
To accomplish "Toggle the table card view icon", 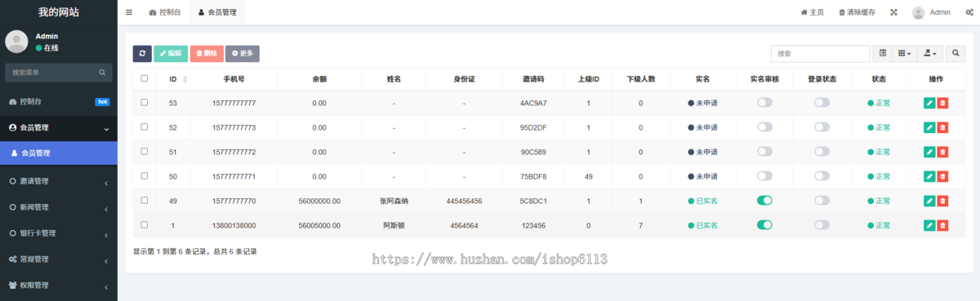I will click(x=883, y=53).
